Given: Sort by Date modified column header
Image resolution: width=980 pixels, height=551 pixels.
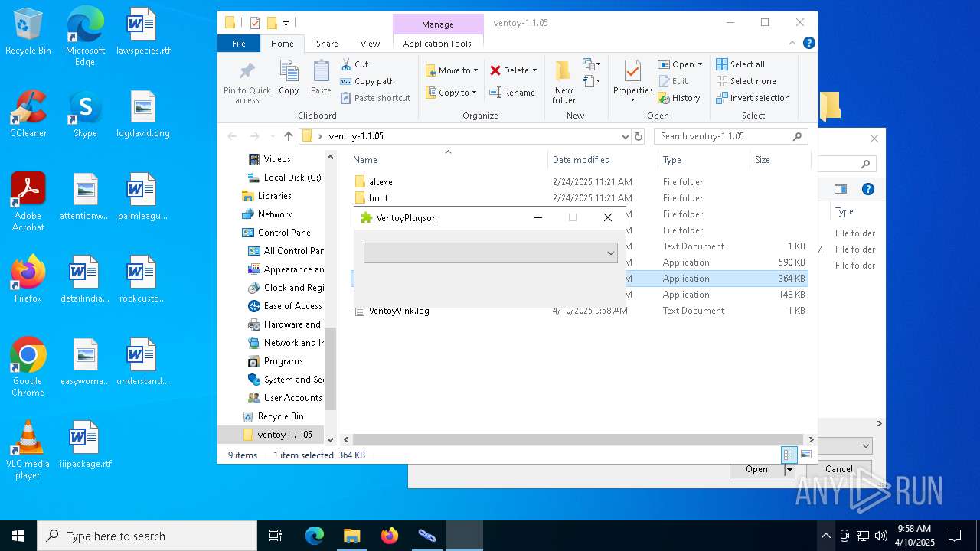Looking at the screenshot, I should (603, 160).
